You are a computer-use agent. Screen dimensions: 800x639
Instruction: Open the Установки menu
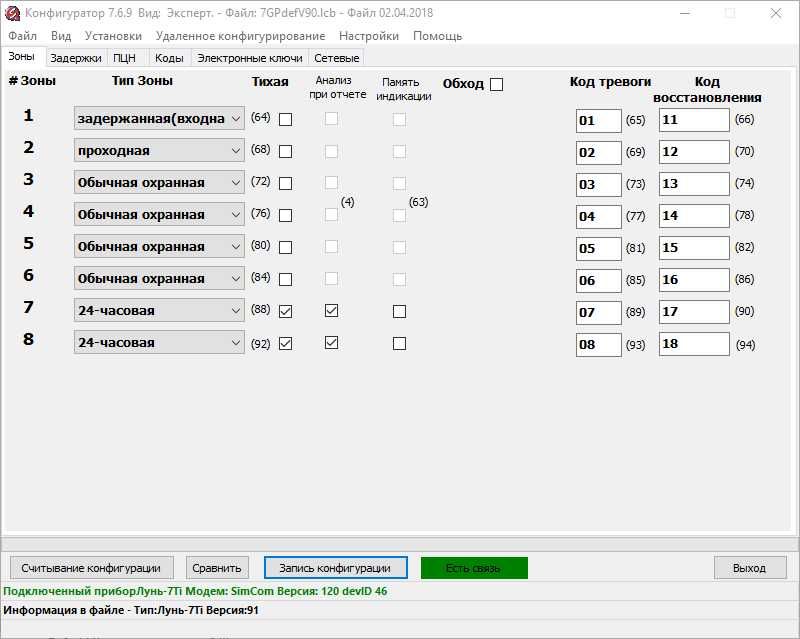(113, 36)
